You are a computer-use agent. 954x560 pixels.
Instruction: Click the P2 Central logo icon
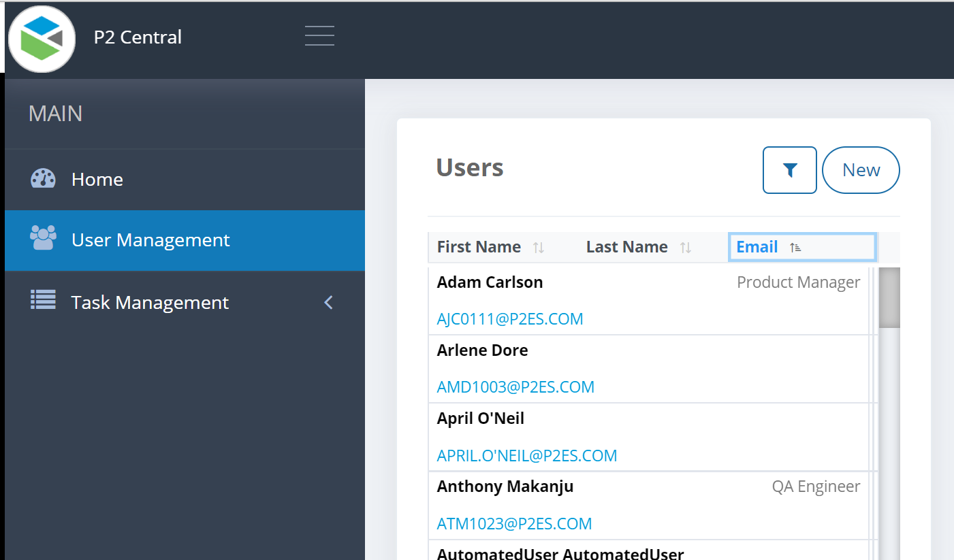point(42,38)
